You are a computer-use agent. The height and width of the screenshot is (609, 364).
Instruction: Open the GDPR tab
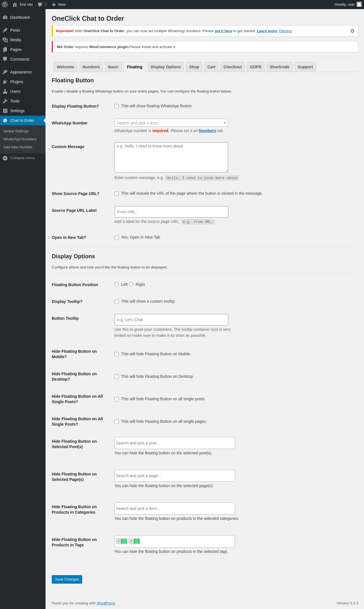256,67
